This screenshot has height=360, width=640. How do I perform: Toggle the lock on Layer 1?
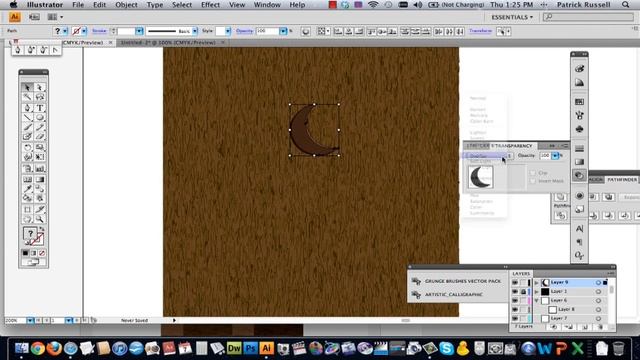523,291
